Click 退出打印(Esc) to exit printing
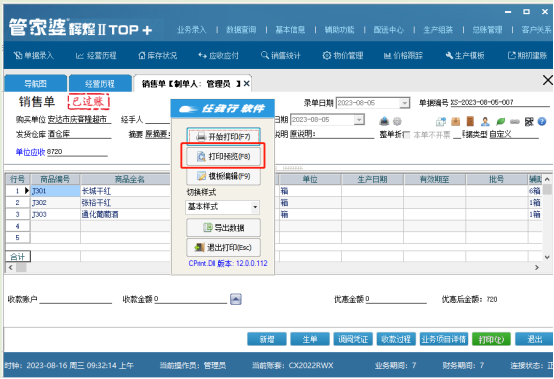 click(x=224, y=247)
